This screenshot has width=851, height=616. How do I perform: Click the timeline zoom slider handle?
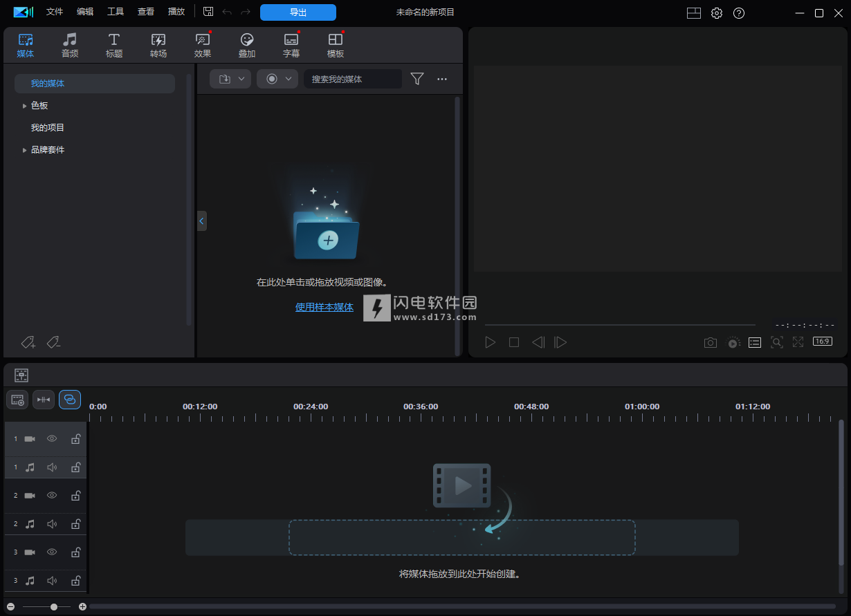pos(54,606)
